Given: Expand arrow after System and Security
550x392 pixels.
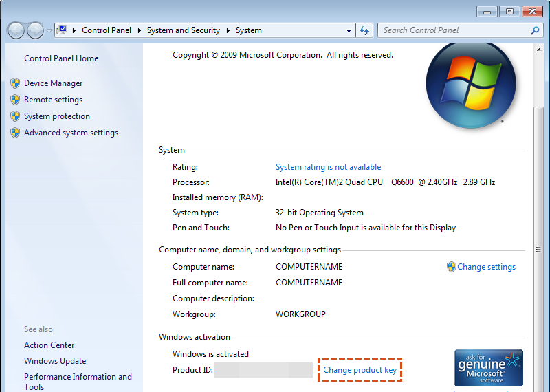Looking at the screenshot, I should click(228, 30).
